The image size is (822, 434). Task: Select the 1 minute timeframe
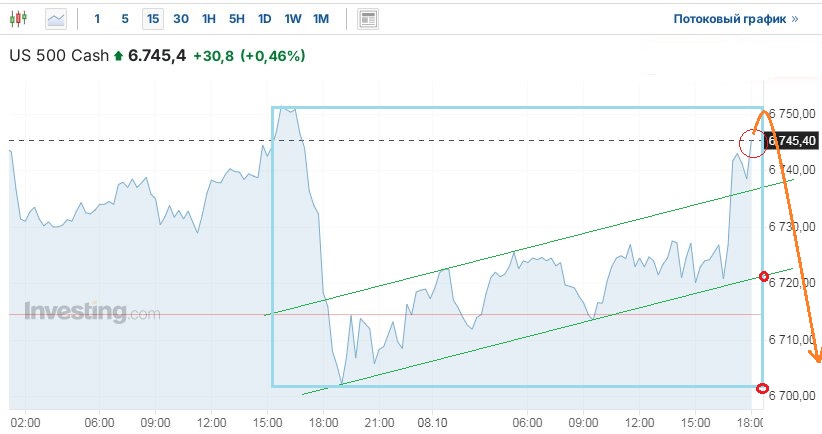click(x=97, y=19)
